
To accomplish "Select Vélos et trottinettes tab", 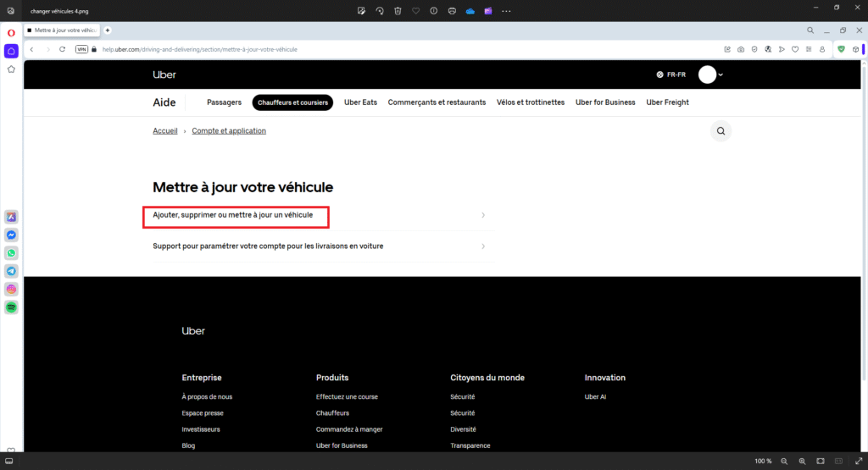I will click(531, 102).
